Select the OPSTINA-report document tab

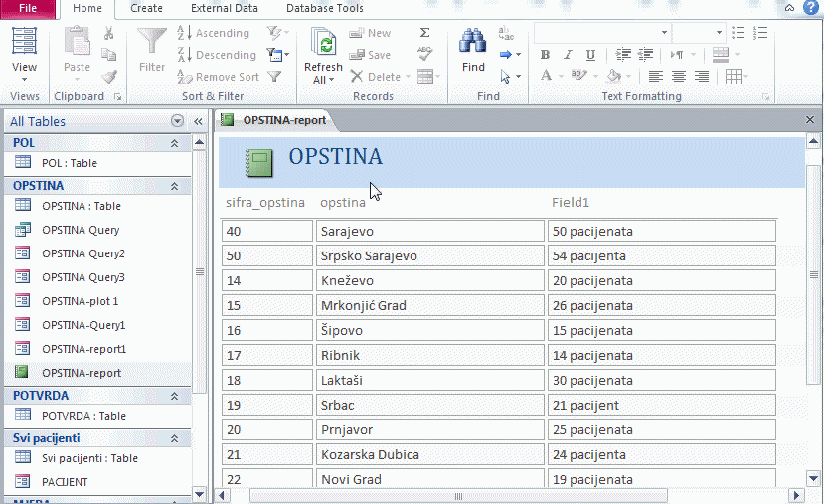pyautogui.click(x=276, y=120)
